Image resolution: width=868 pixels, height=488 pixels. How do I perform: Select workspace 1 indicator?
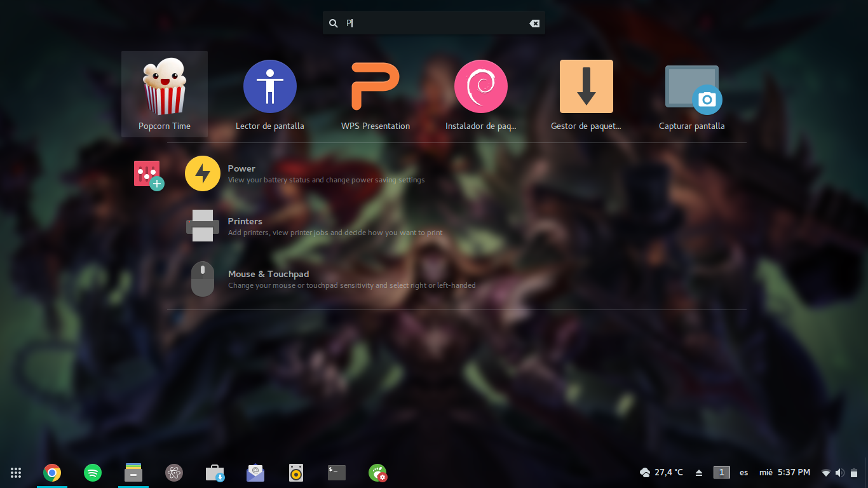point(721,472)
